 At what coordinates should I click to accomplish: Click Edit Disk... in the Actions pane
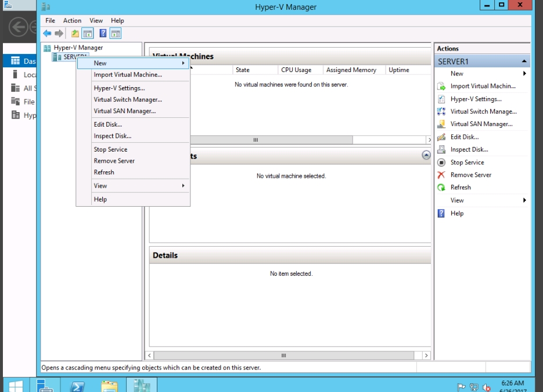pos(465,137)
